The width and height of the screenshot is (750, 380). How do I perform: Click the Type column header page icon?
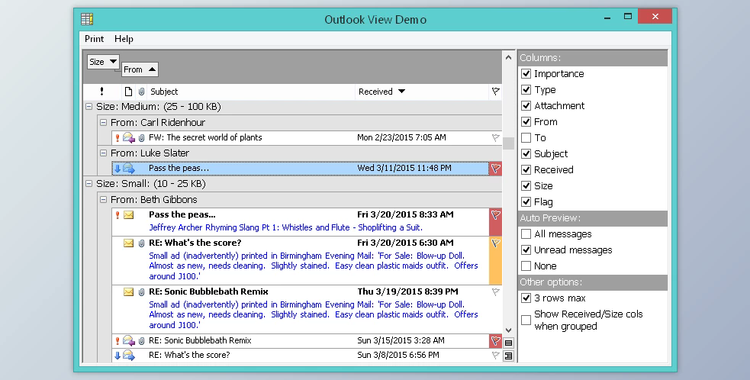point(128,91)
